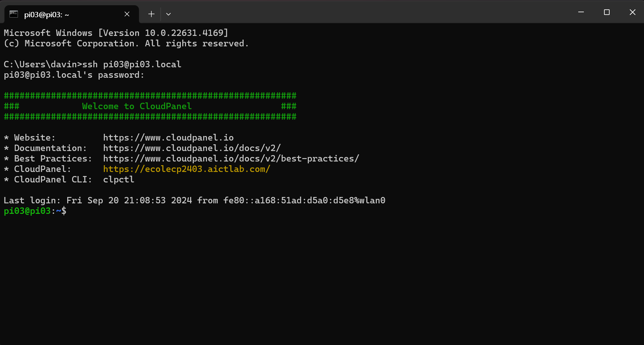Click the '* Website:' label
Screen dimensions: 644x345
(30, 138)
